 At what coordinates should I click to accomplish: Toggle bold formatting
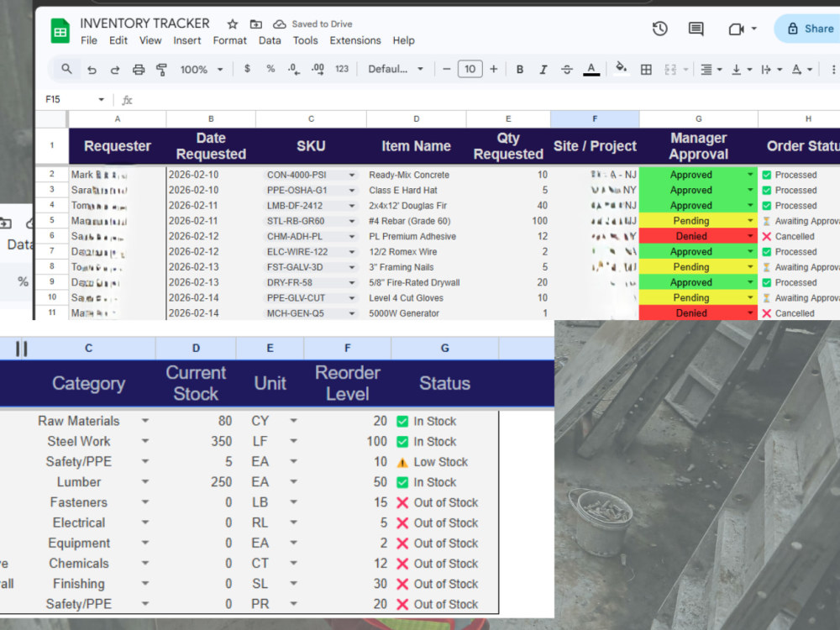[x=519, y=70]
